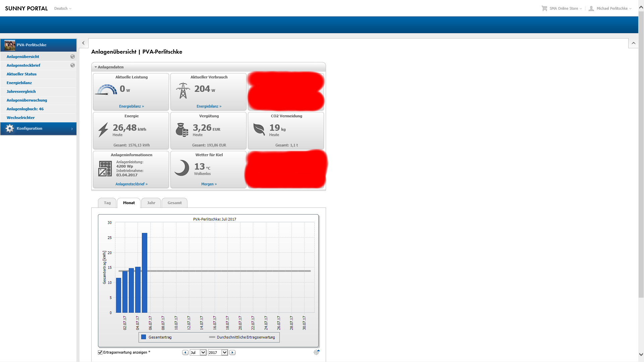The width and height of the screenshot is (644, 362).
Task: Click Energiebilanz link under Aktueller Verbrauch
Action: tap(209, 106)
